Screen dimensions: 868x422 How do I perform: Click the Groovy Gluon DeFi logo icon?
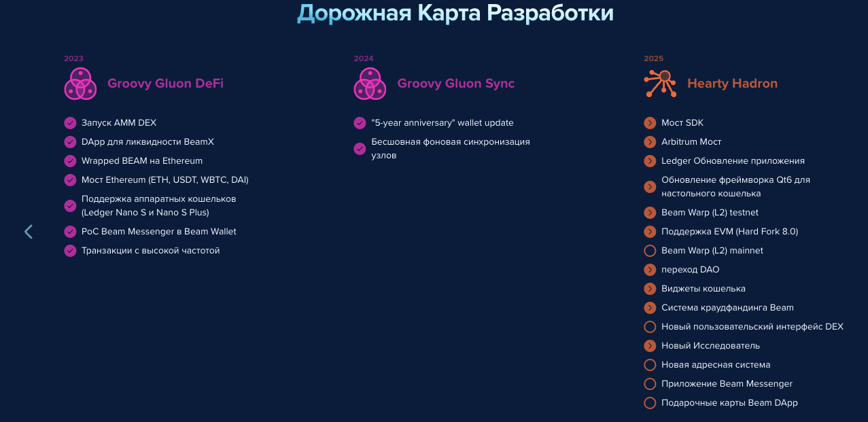coord(81,84)
